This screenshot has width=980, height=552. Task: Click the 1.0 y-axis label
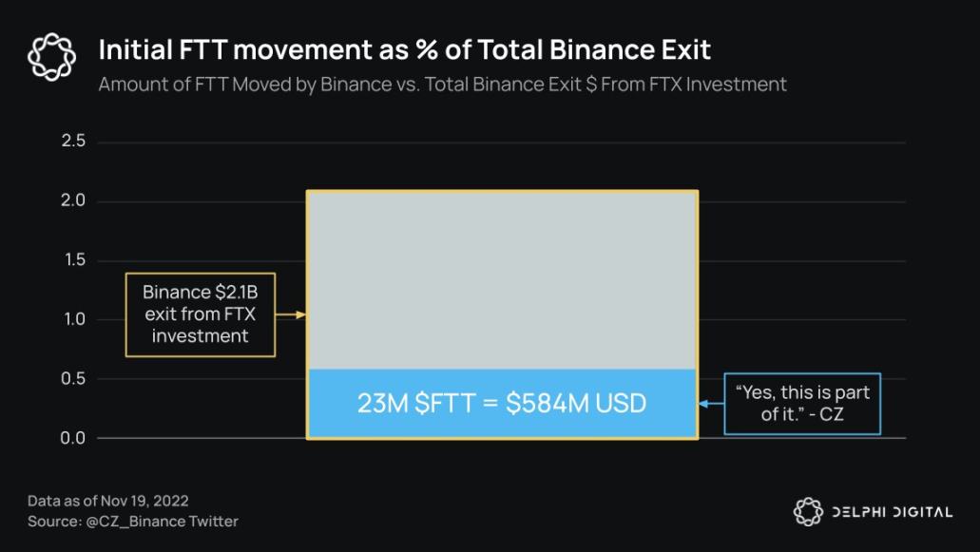74,319
